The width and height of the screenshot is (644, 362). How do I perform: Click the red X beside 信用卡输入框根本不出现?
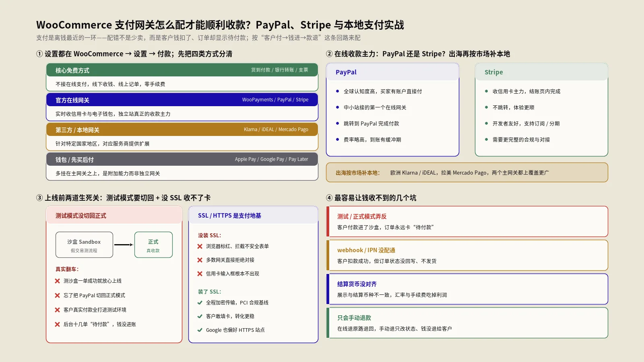(x=200, y=274)
